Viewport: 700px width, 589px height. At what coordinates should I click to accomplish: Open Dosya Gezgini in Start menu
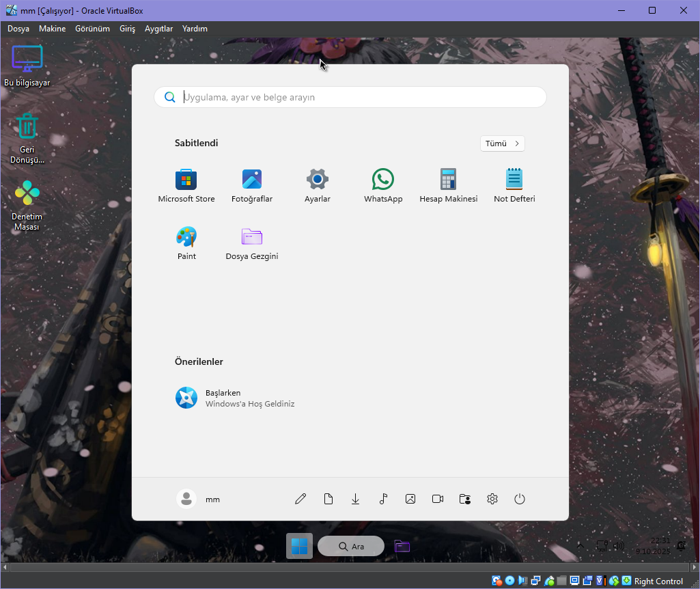252,243
